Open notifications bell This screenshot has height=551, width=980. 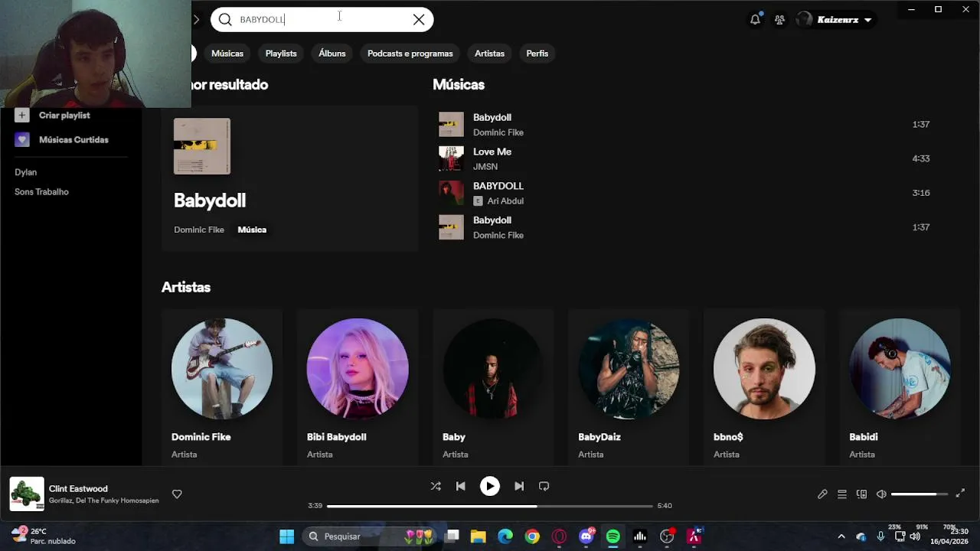click(x=756, y=20)
